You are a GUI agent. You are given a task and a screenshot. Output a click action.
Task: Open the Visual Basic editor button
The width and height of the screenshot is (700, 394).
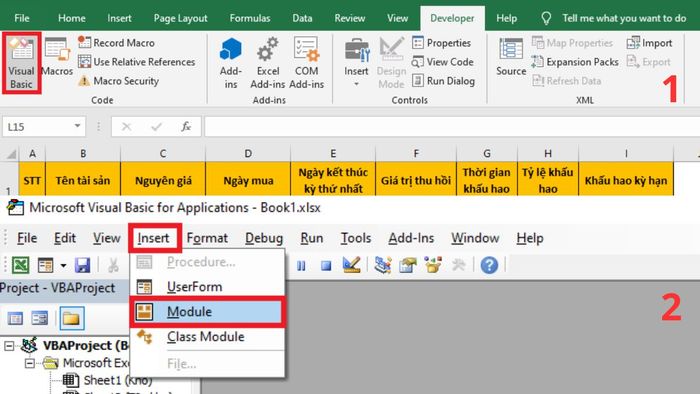21,63
